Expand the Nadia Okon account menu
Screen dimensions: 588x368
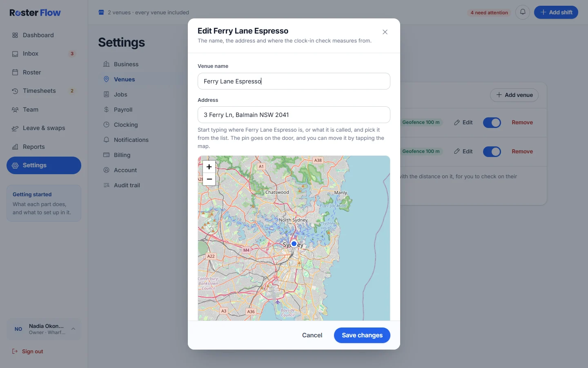click(x=44, y=329)
